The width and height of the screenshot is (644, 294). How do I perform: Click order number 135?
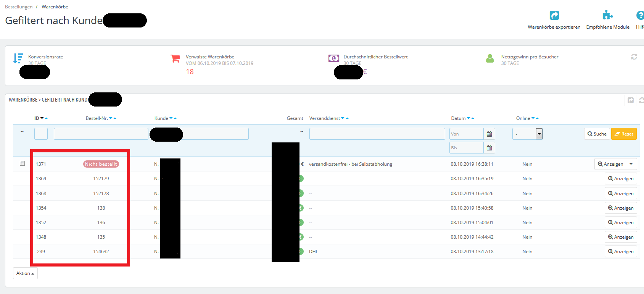click(101, 237)
